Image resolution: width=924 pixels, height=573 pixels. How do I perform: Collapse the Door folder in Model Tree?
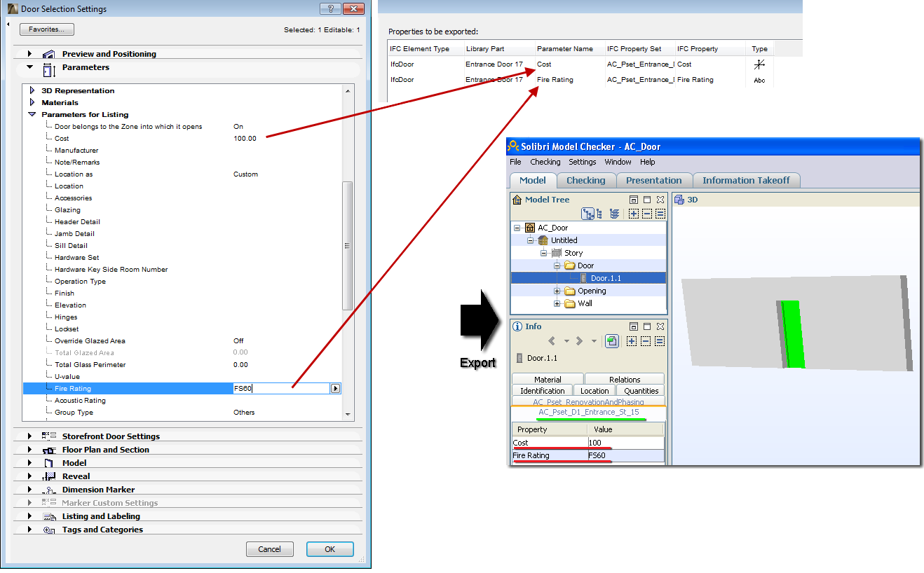557,265
